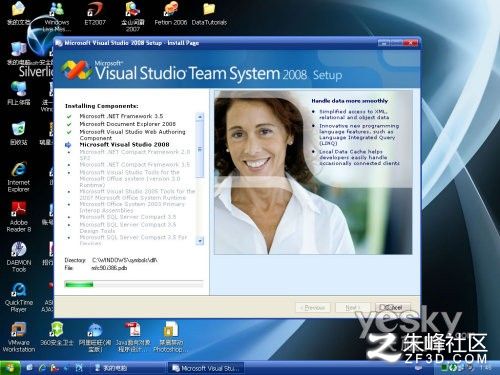Select the Microsoft .NET Framework 3.5 list entry
Viewport: 500px width, 375px height.
point(121,116)
